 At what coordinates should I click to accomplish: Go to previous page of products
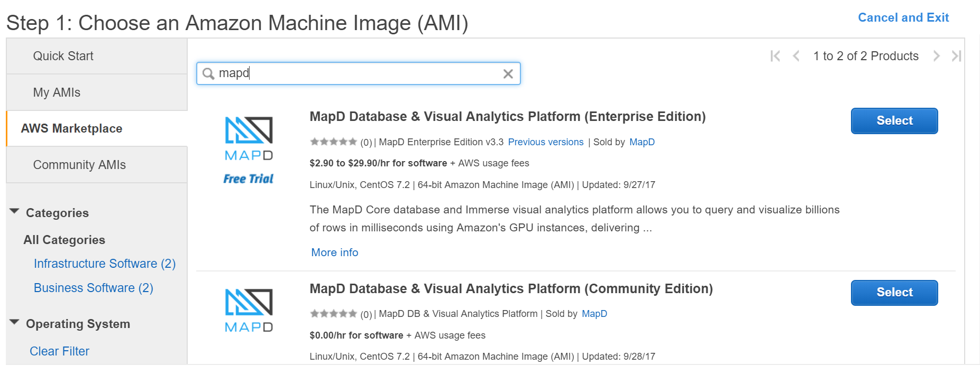click(796, 56)
